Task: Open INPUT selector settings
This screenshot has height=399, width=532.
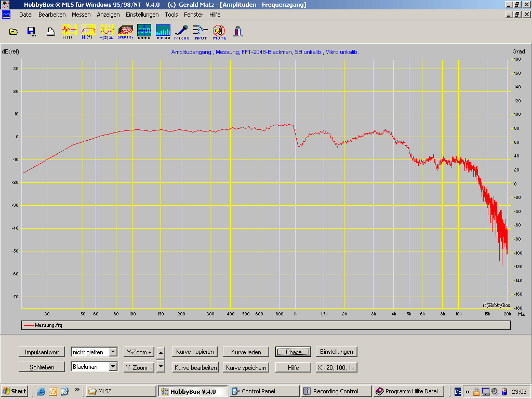Action: (x=200, y=32)
